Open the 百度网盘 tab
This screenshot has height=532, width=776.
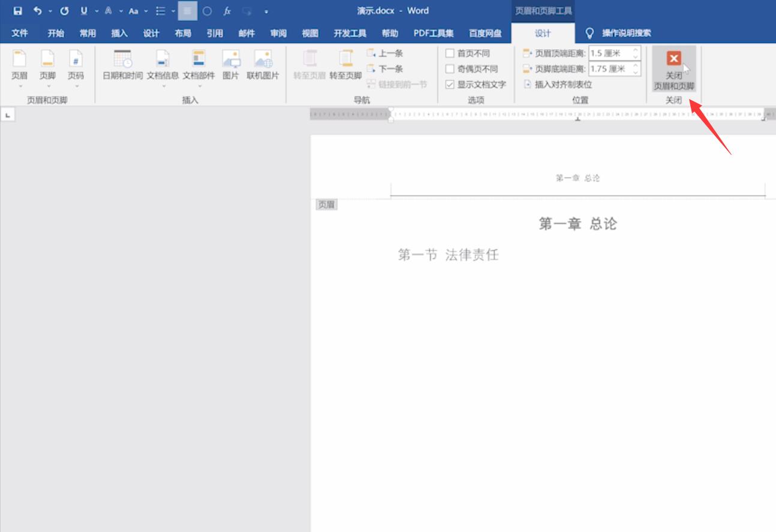pos(485,33)
